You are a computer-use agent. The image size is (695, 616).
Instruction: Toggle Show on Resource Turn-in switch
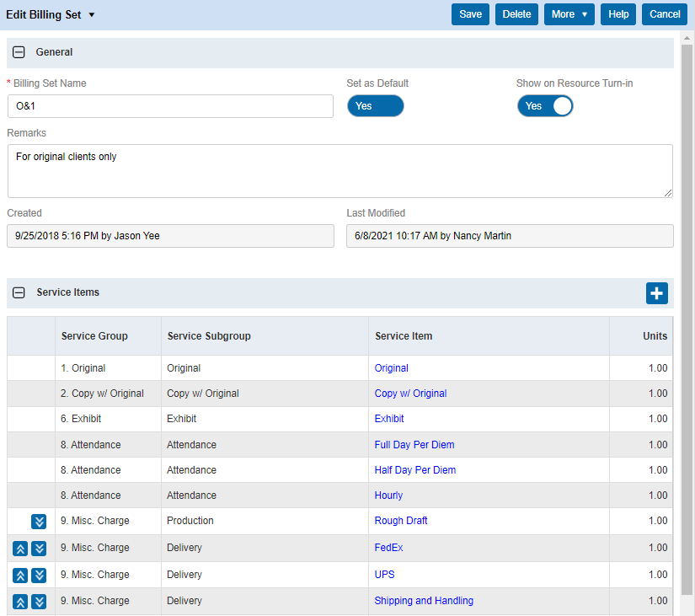545,106
